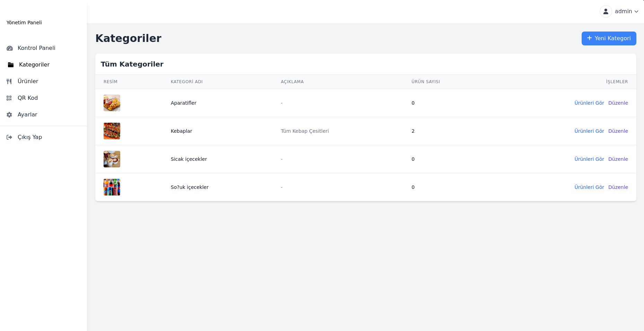
Task: Select the cold drinks bottles thumbnail
Action: [x=112, y=187]
